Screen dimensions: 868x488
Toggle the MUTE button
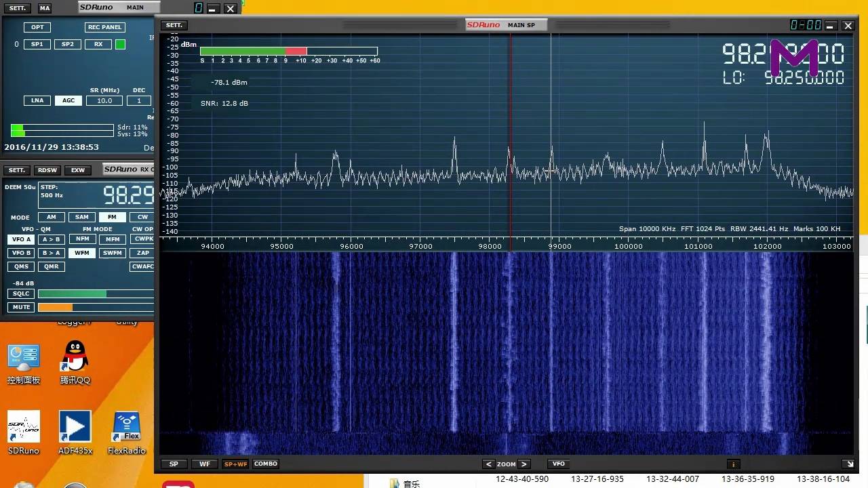21,307
